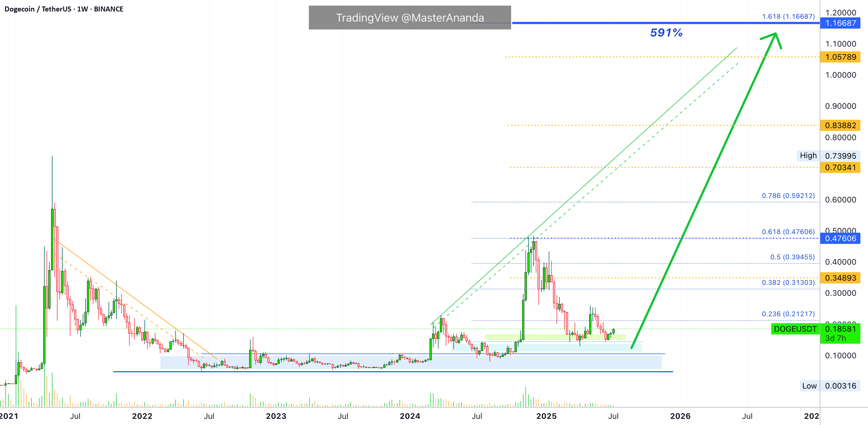Click the High 0.73995 price marker
The image size is (868, 425).
(x=828, y=156)
